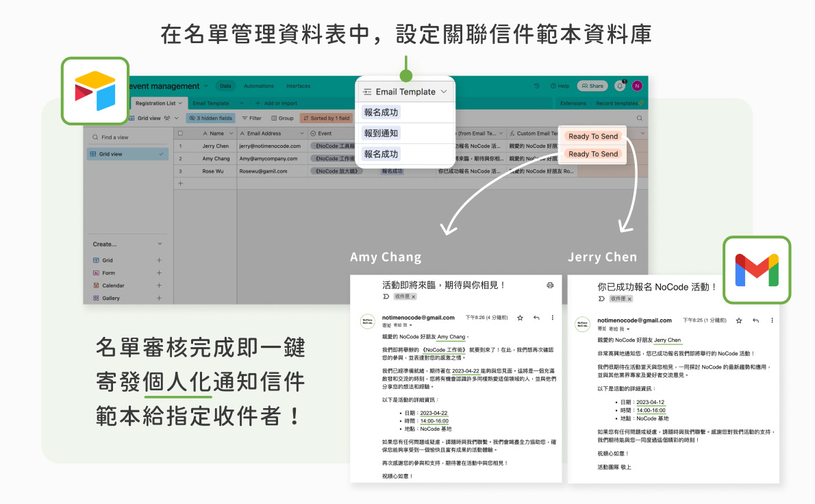815x504 pixels.
Task: Click the Ready To Send button for Amy Chang
Action: click(592, 154)
